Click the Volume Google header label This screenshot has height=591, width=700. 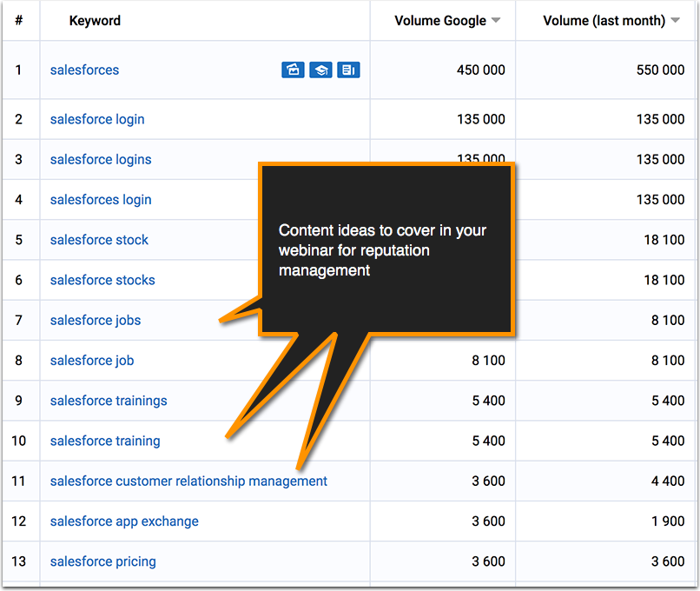click(x=440, y=21)
